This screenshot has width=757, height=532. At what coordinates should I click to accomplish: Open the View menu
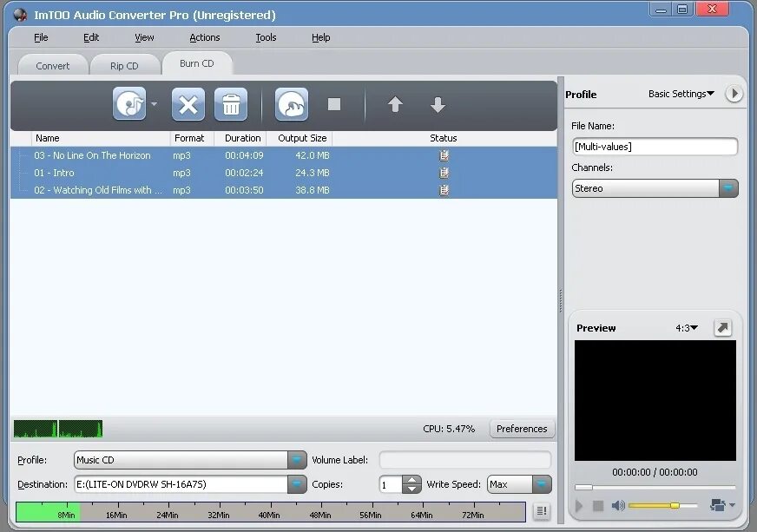click(x=144, y=37)
